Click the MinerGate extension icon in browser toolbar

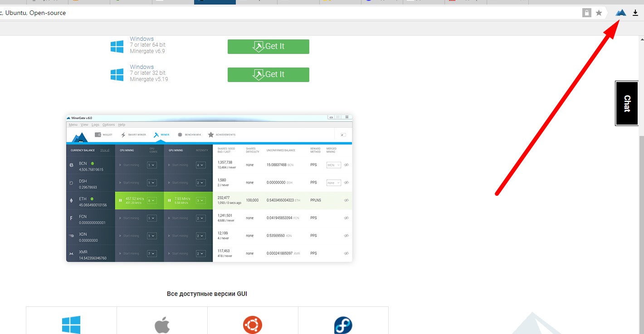point(620,13)
